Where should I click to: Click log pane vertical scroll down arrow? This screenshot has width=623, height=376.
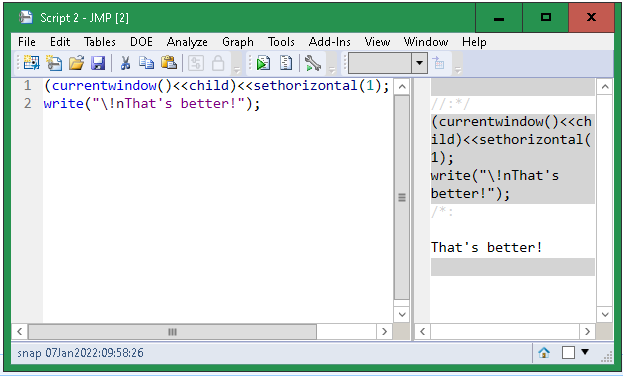pos(605,314)
